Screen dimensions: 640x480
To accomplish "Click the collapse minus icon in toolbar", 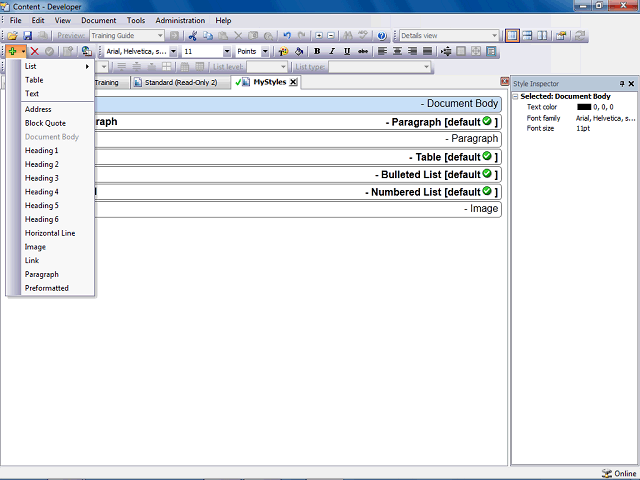I will [x=331, y=36].
